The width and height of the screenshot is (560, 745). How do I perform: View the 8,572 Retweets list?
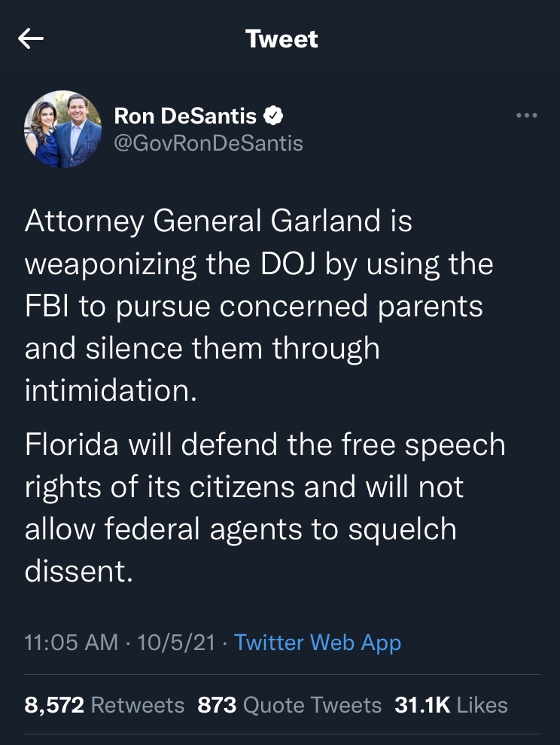104,705
